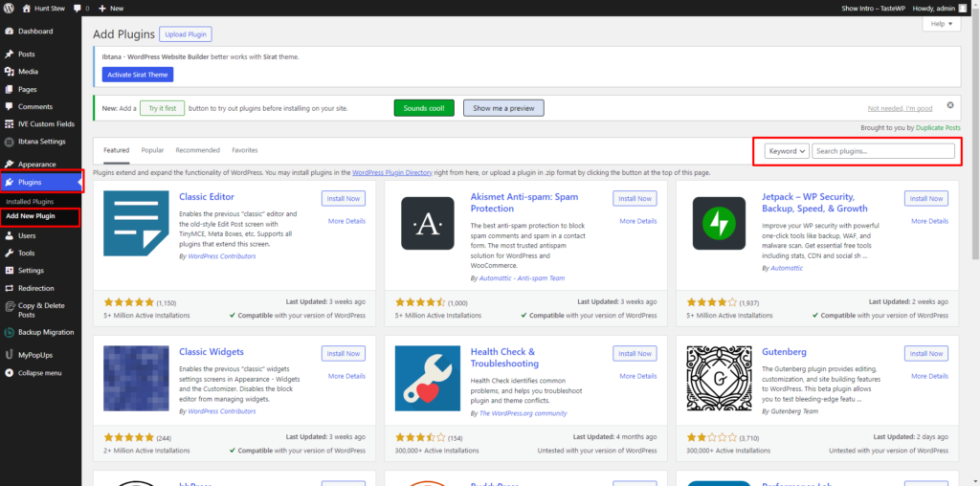This screenshot has height=486, width=980.
Task: Click the Health Check plugin icon
Action: [x=428, y=378]
